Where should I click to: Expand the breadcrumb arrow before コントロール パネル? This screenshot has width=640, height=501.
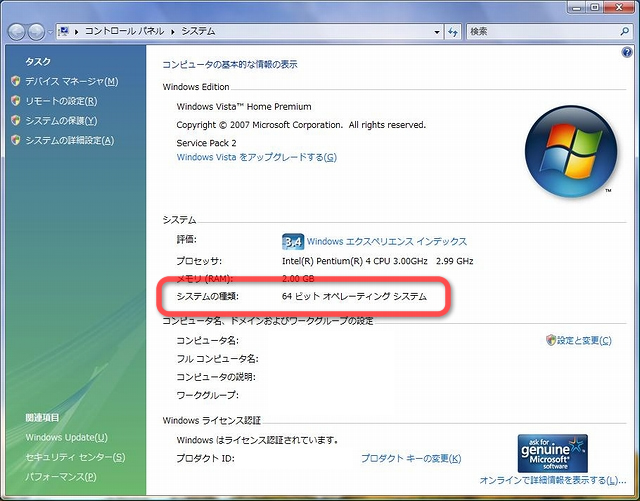click(x=76, y=31)
